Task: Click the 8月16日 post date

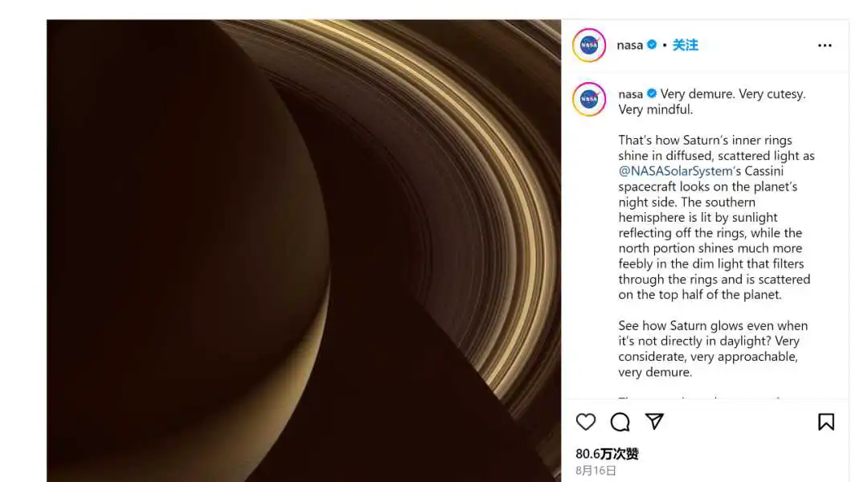Action: 596,471
